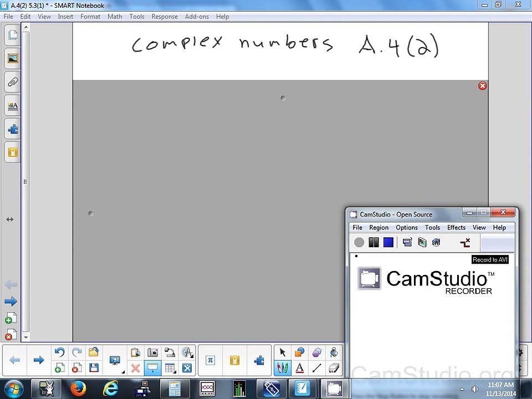Select the Regular Polygons tool
This screenshot has height=399, width=532.
pyautogui.click(x=316, y=352)
